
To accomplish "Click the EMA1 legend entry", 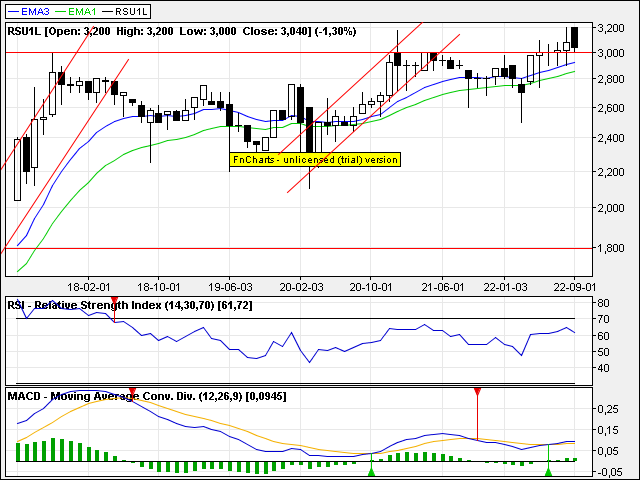I will tap(76, 11).
